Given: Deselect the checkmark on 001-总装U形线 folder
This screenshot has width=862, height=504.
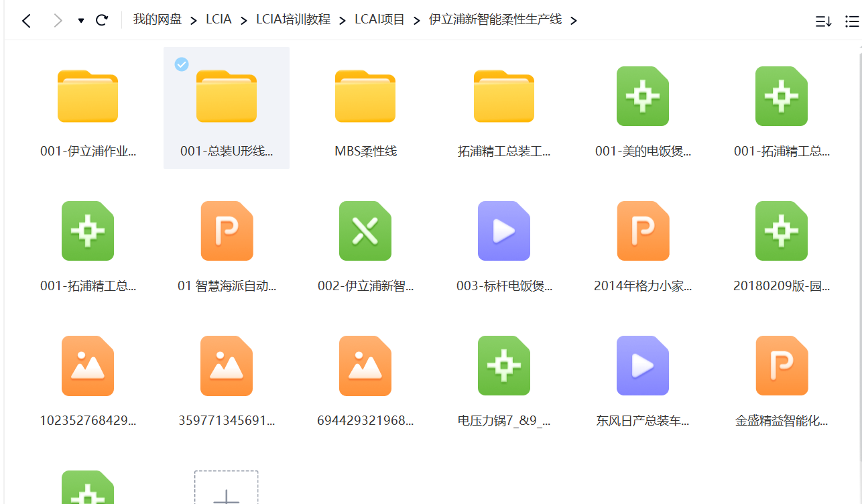Looking at the screenshot, I should coord(181,64).
